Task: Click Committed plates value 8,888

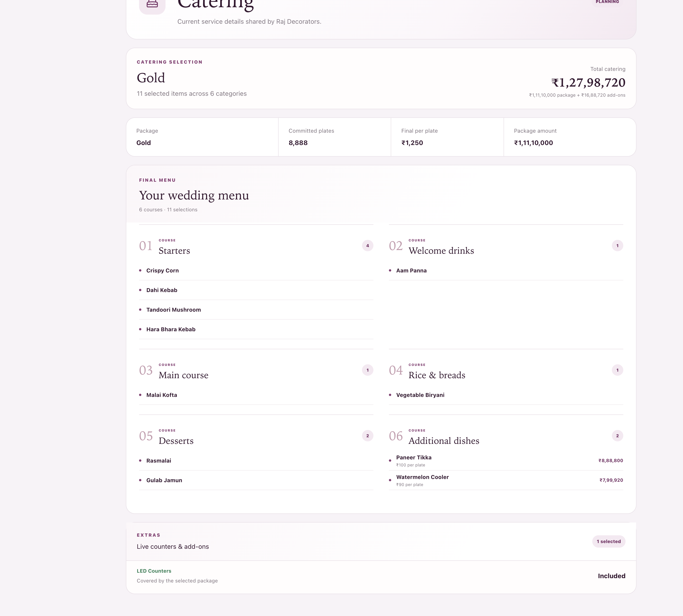Action: (x=298, y=143)
